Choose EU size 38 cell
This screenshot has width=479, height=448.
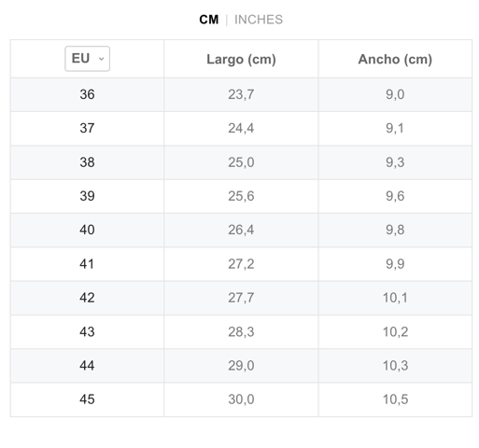(x=87, y=162)
